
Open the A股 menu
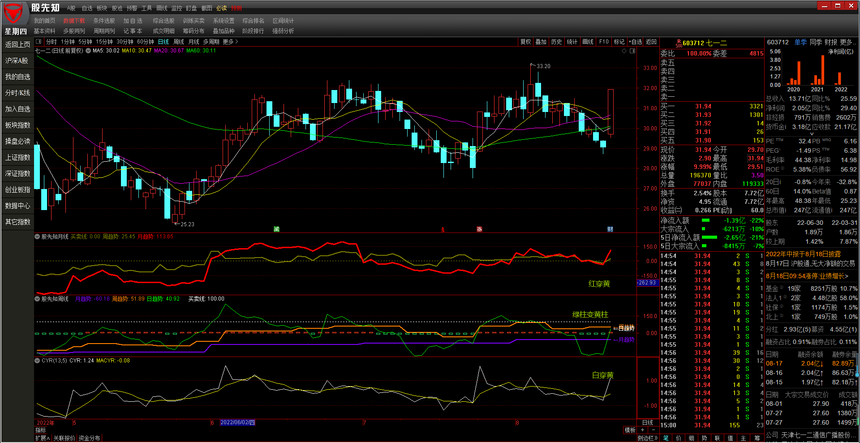click(x=71, y=9)
